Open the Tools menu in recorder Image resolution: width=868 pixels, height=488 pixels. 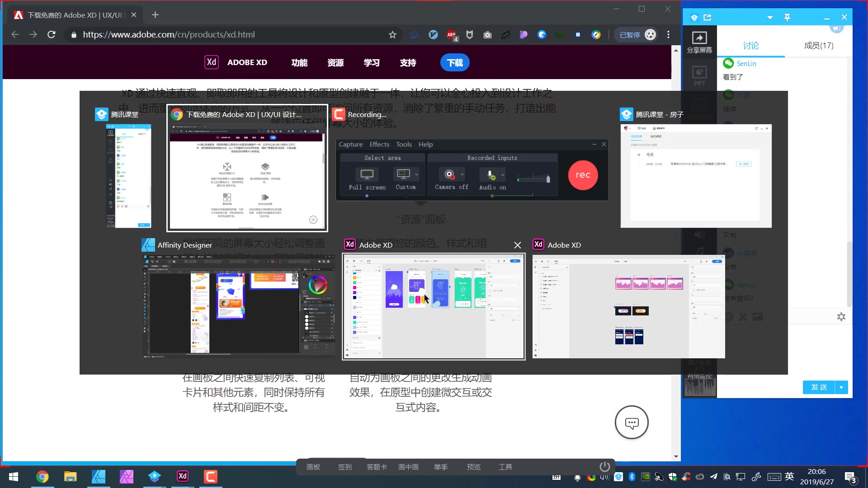404,144
